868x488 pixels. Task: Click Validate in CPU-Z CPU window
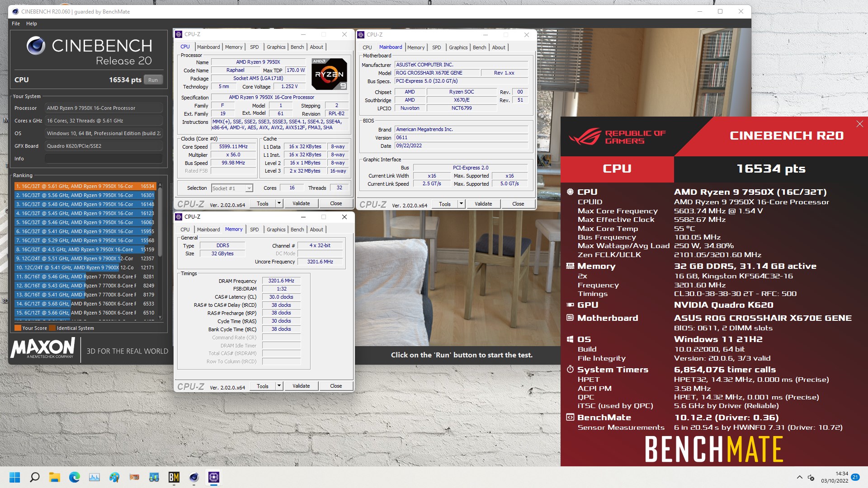pyautogui.click(x=301, y=203)
